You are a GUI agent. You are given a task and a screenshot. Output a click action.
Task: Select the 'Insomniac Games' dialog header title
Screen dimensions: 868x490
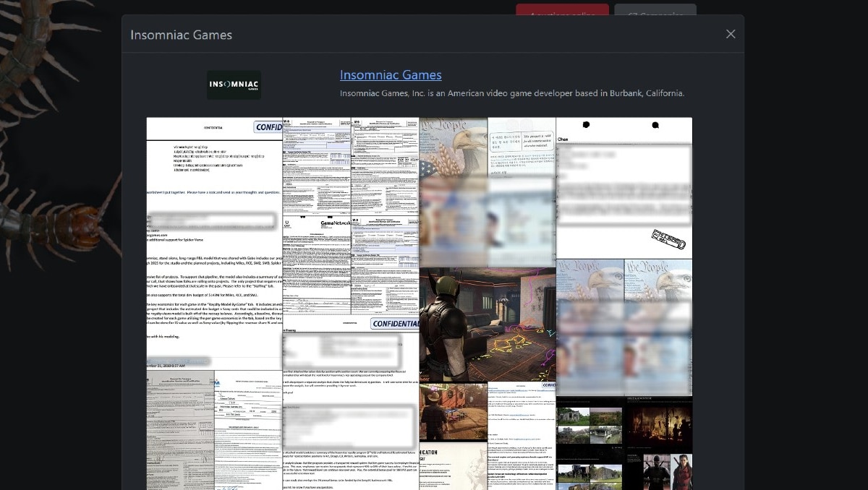181,35
